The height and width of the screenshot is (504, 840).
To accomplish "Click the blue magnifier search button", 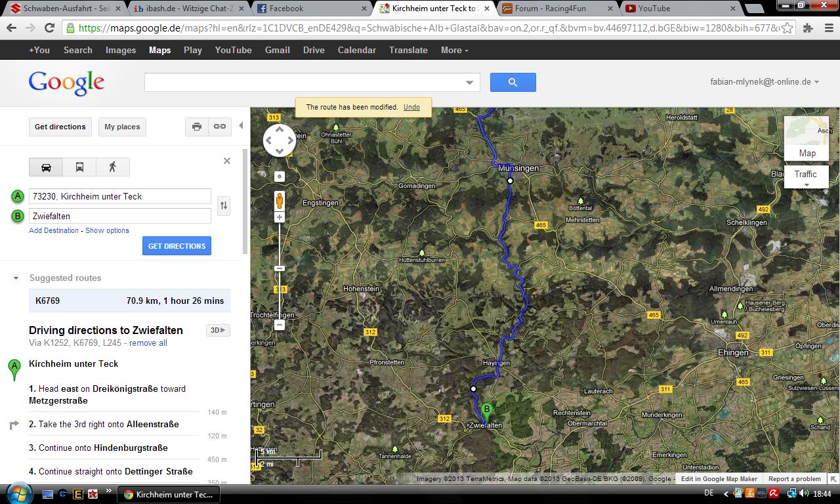I will pos(513,82).
